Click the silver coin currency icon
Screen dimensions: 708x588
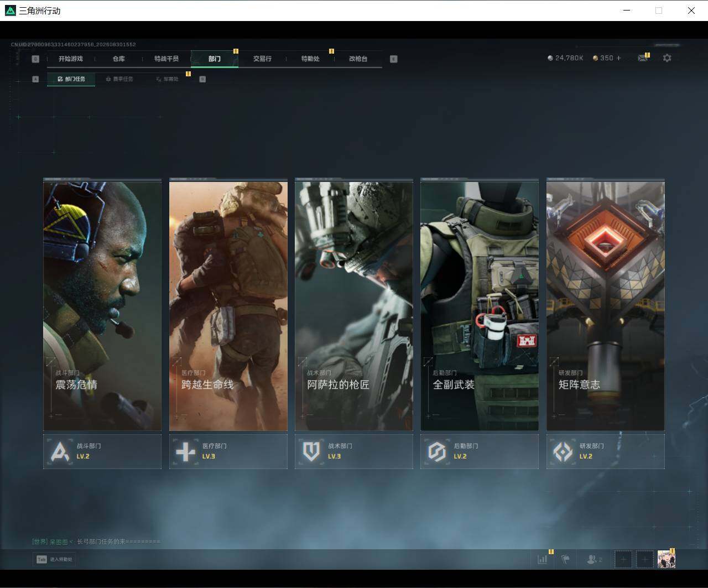coord(550,58)
